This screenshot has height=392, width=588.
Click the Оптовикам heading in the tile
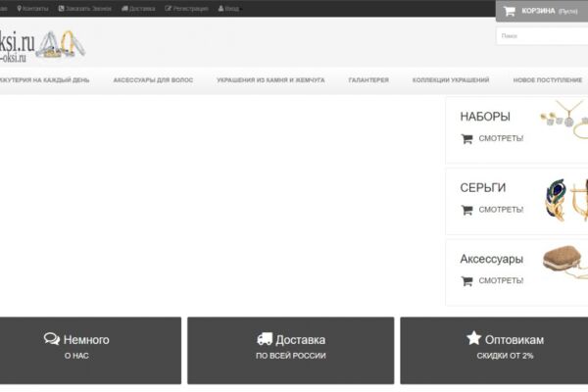[x=514, y=340]
